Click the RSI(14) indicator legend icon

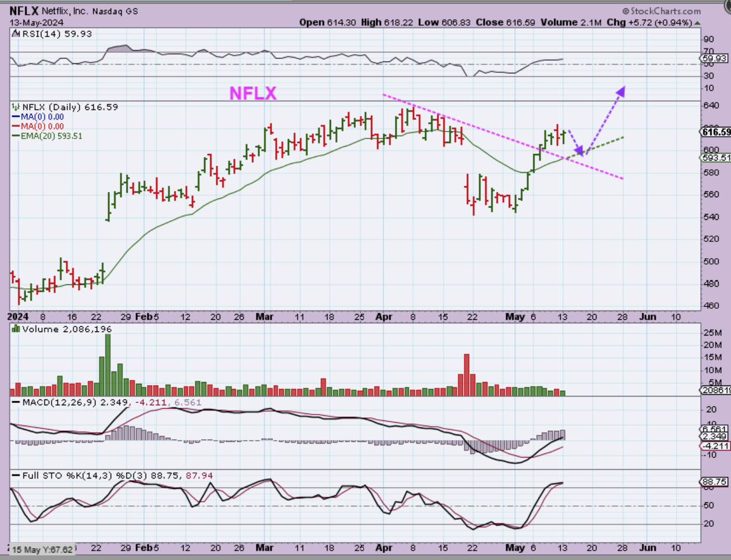pos(15,34)
